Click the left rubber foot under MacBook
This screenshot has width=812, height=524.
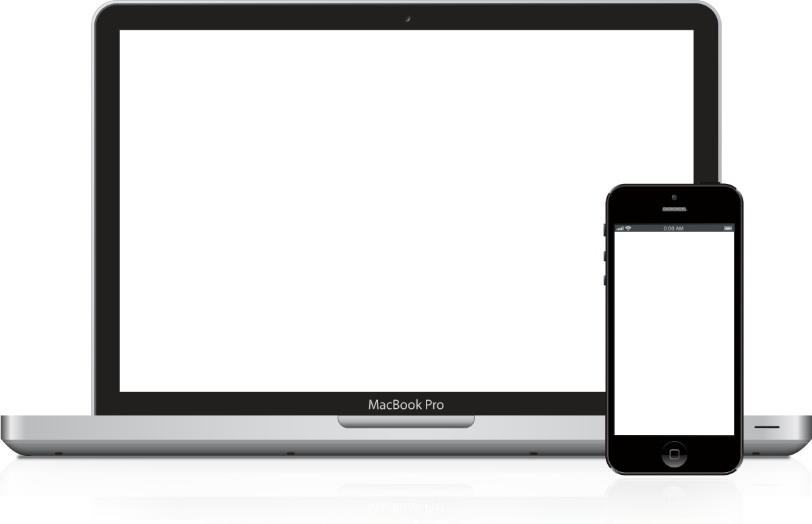[x=59, y=453]
